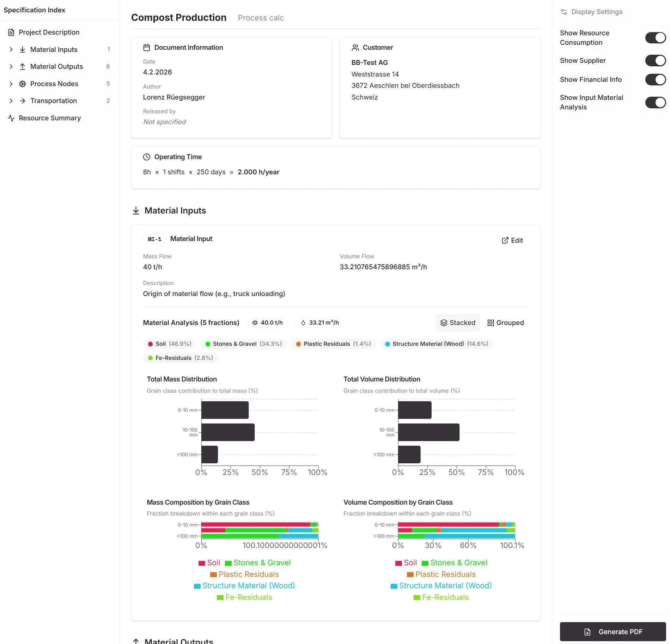Turn off Show Financial Info

click(655, 80)
